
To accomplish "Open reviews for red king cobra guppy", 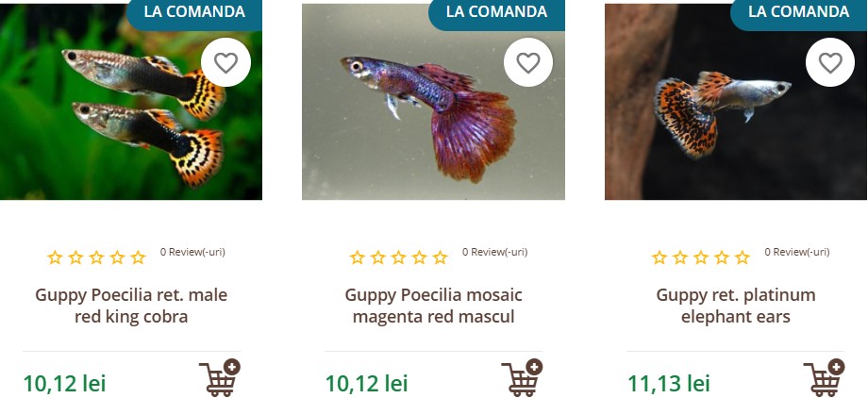I will (192, 252).
